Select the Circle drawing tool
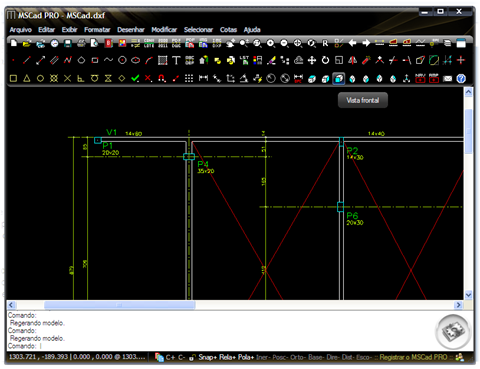480x369 pixels. [122, 60]
